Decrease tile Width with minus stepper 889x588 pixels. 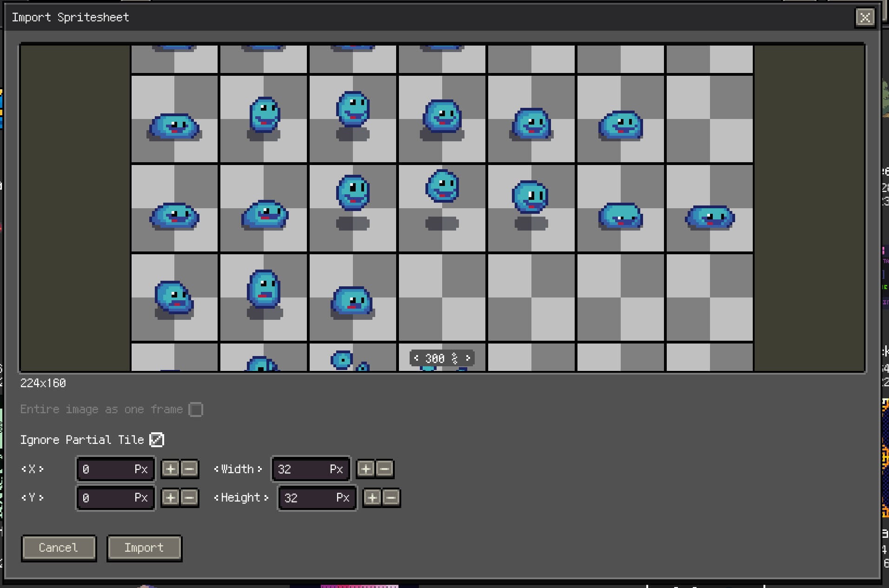tap(384, 469)
